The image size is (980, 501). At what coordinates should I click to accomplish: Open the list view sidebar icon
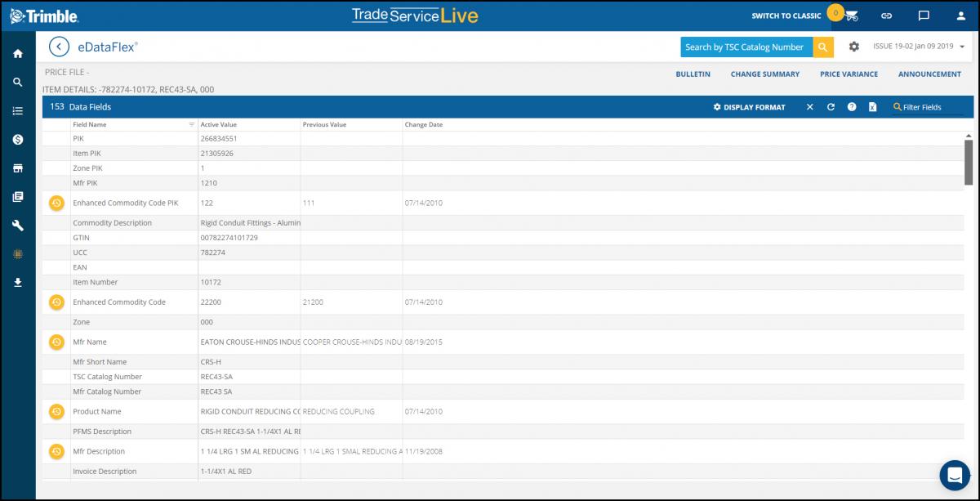tap(18, 111)
